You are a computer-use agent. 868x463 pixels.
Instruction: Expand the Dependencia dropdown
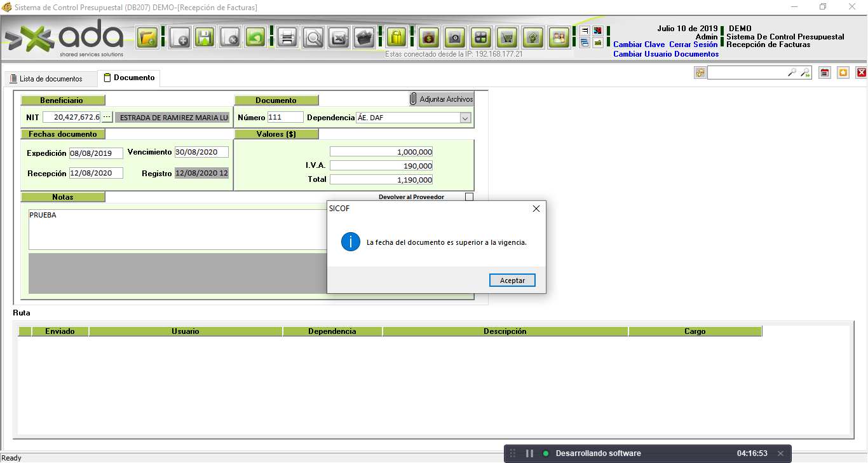click(465, 118)
